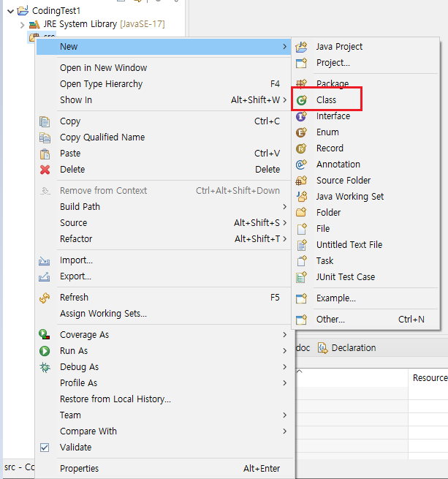Click the Example... icon
The height and width of the screenshot is (479, 448).
301,298
